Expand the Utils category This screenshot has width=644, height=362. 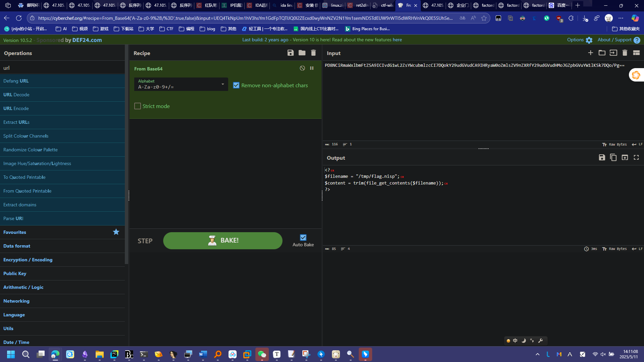click(62, 328)
